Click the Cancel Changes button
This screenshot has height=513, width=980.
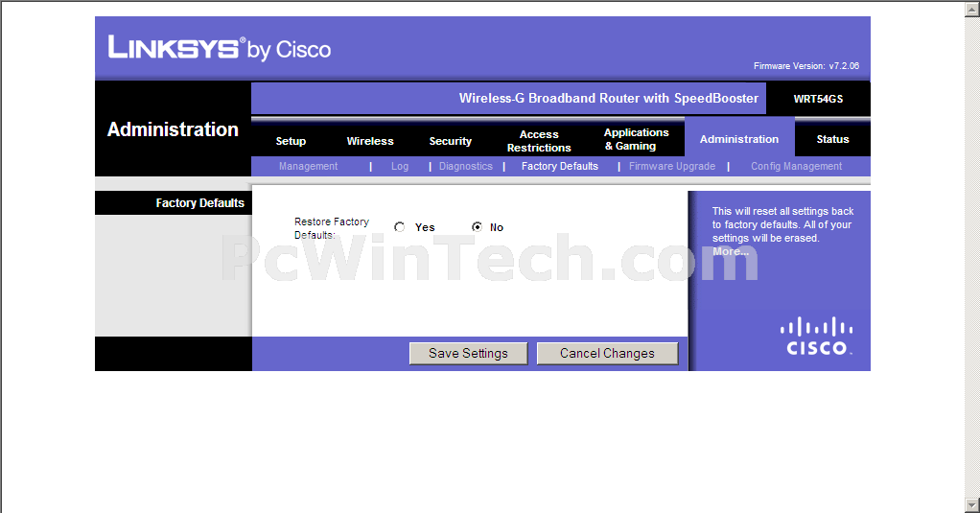tap(607, 353)
